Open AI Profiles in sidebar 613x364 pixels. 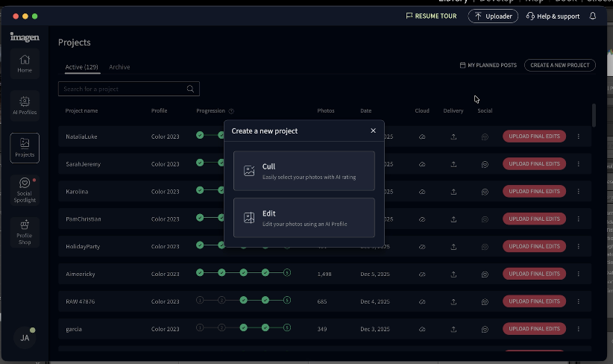(x=25, y=104)
